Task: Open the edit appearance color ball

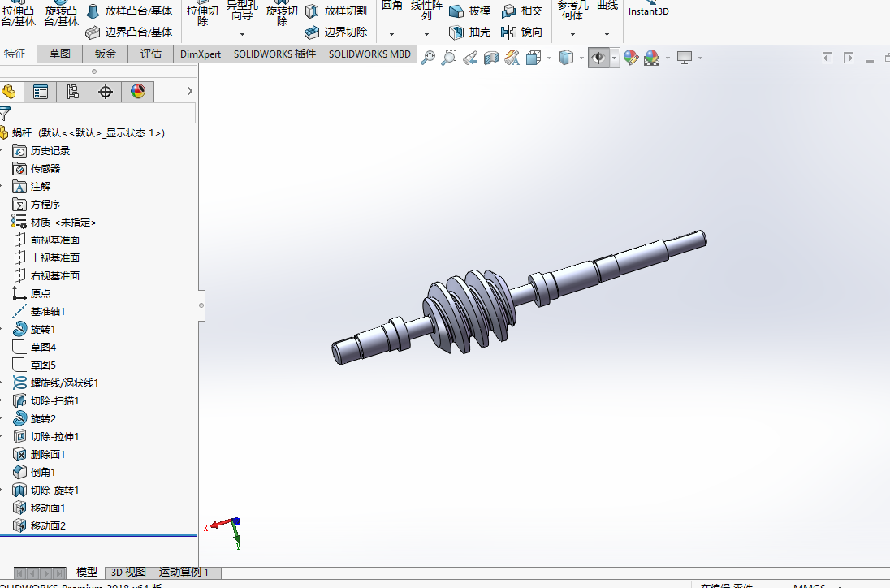Action: click(x=631, y=58)
